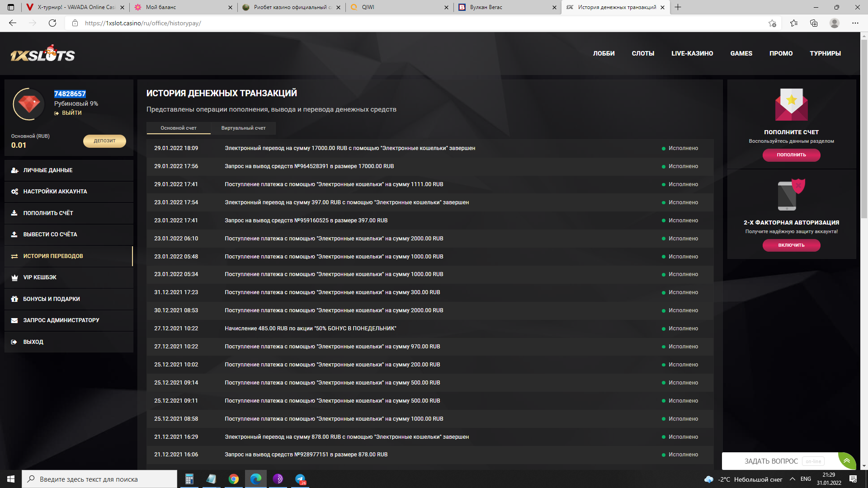Image resolution: width=868 pixels, height=488 pixels.
Task: Open the 'Слоты' navigation menu item
Action: 643,53
